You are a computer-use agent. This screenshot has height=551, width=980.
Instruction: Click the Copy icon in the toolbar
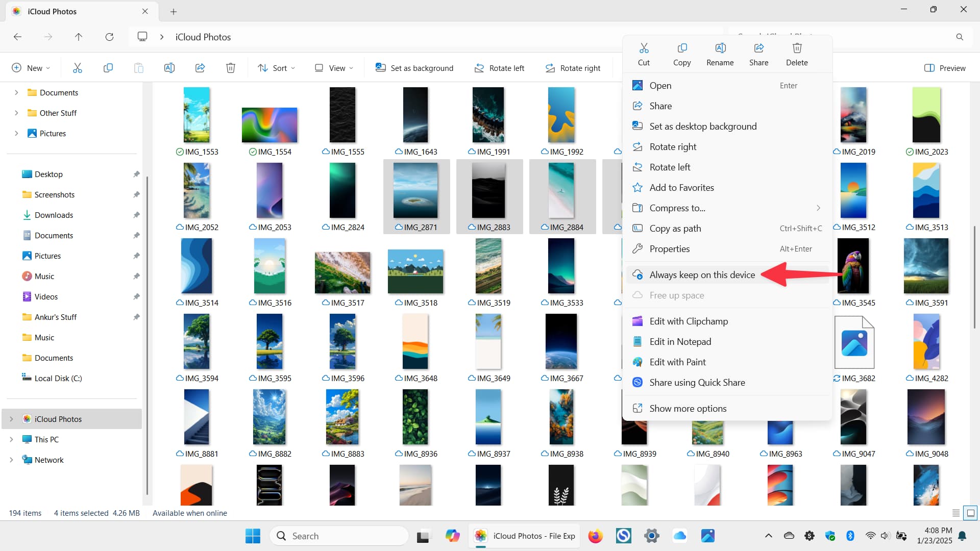pyautogui.click(x=108, y=68)
